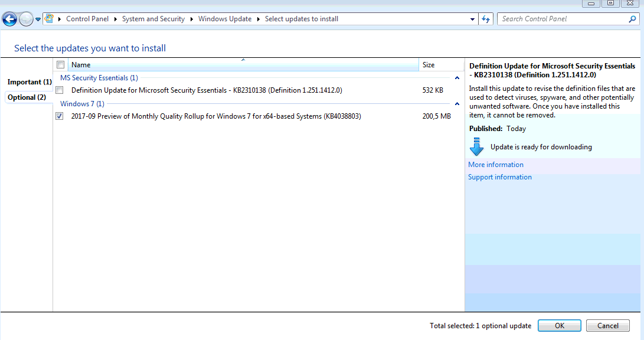Switch to the Important (1) tab

pyautogui.click(x=30, y=82)
